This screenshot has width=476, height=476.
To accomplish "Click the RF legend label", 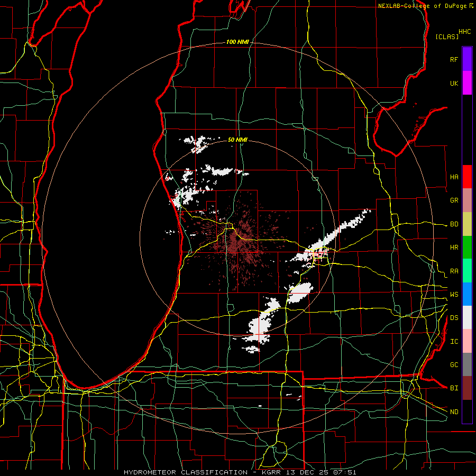I will tap(454, 59).
